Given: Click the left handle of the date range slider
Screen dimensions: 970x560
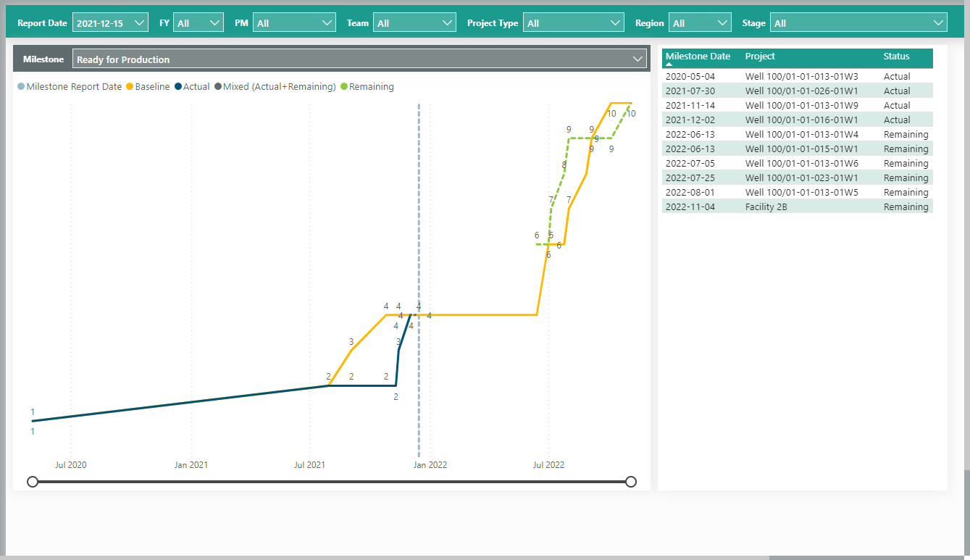Looking at the screenshot, I should coord(33,482).
